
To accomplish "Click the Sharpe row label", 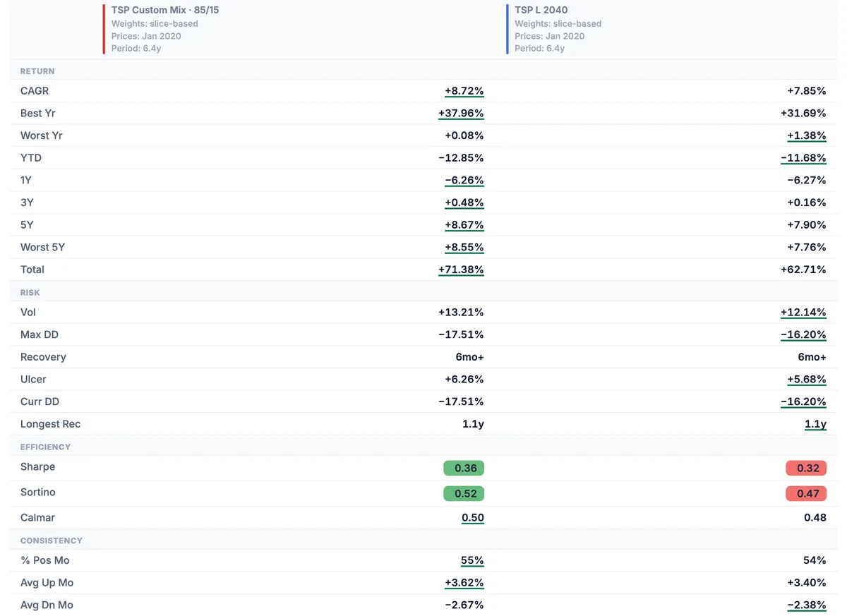I will click(x=38, y=467).
